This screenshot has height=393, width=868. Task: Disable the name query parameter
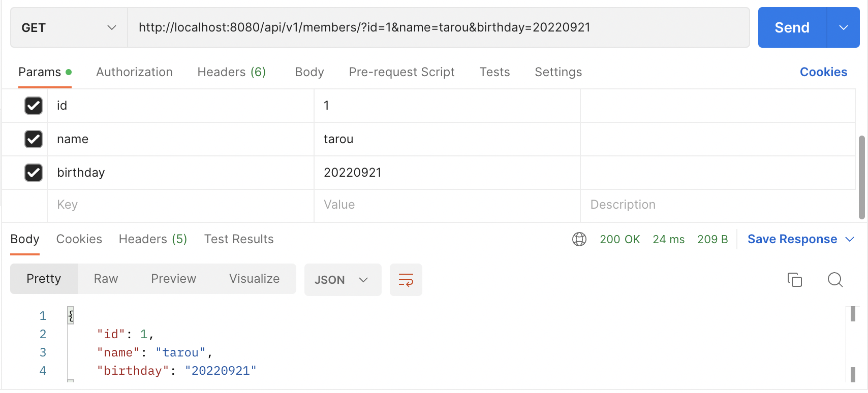(x=34, y=139)
